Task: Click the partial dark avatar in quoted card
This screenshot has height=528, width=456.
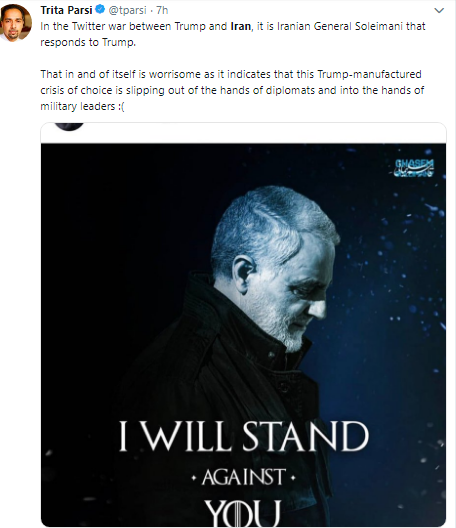Action: click(69, 127)
